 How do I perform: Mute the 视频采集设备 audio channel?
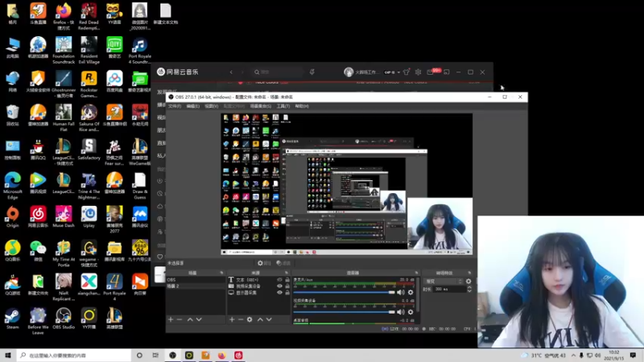click(x=400, y=312)
